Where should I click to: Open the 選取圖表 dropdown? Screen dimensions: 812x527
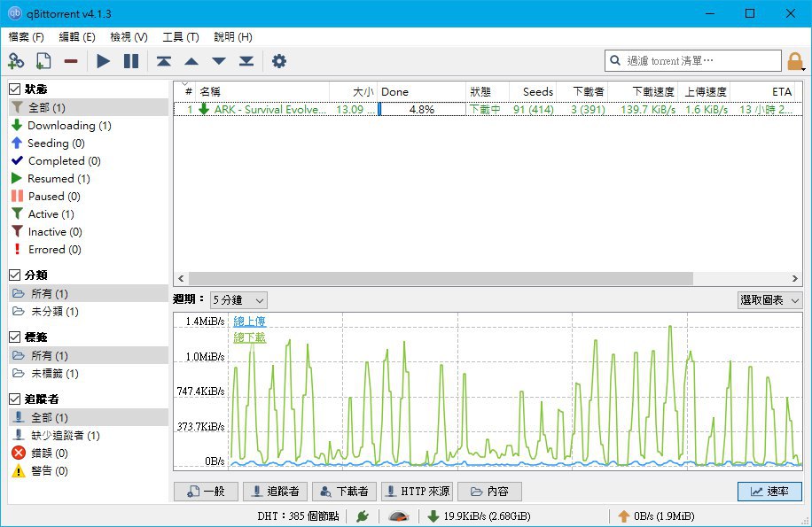[769, 300]
